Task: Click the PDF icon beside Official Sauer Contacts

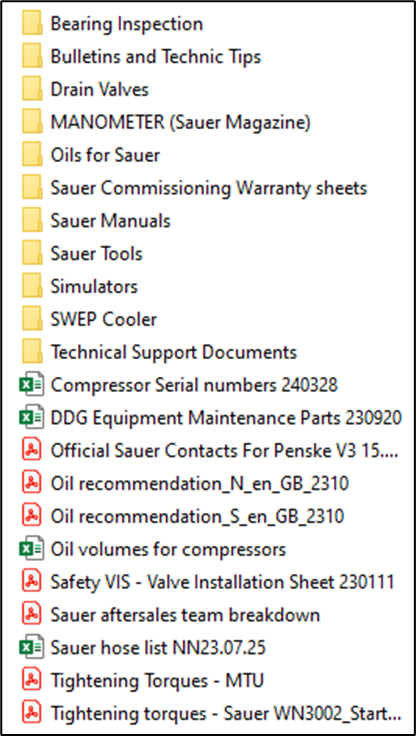Action: click(32, 451)
